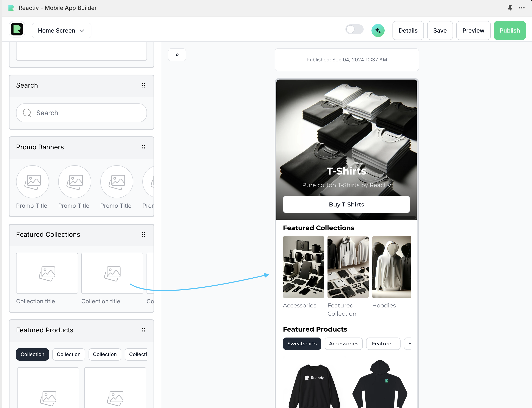Screen dimensions: 532x408
Task: Select the Sweatshirts tab in preview
Action: 302,344
